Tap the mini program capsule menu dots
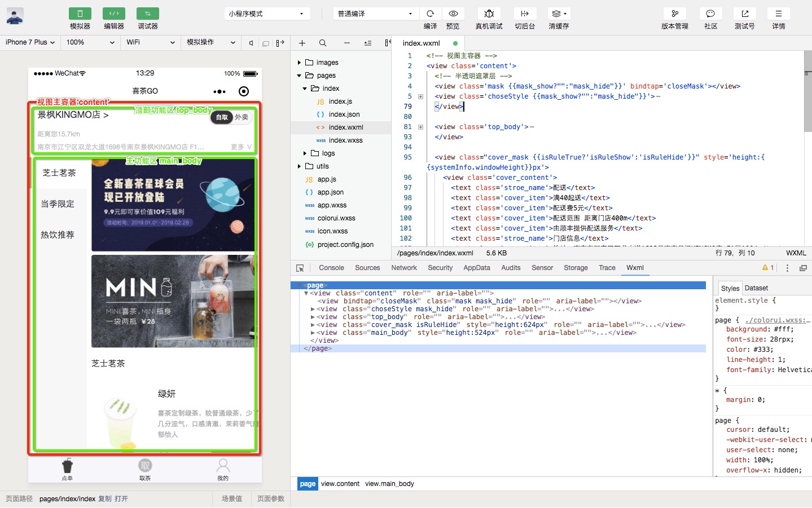The height and width of the screenshot is (508, 812). point(220,91)
